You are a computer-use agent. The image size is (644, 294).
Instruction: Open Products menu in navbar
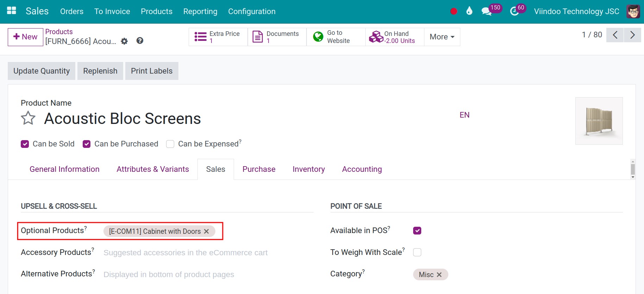coord(157,11)
